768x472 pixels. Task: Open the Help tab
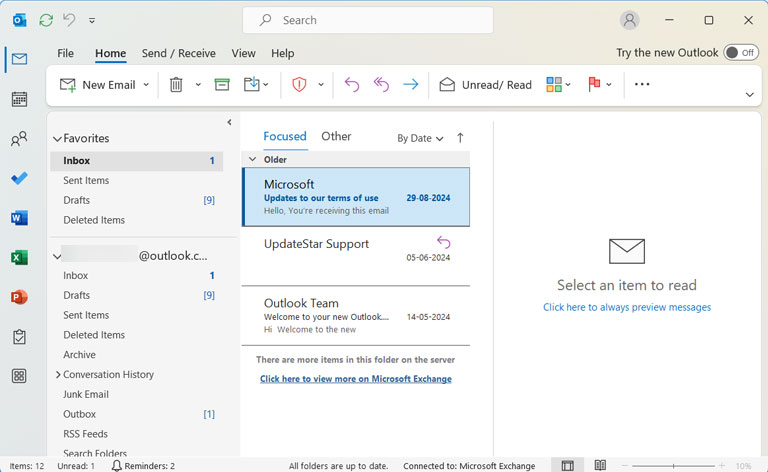pos(283,53)
